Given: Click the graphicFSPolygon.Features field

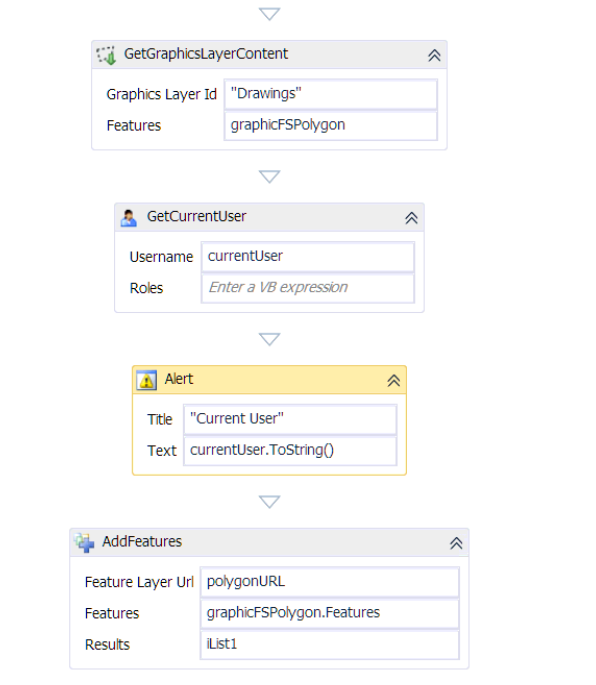Looking at the screenshot, I should pos(330,613).
